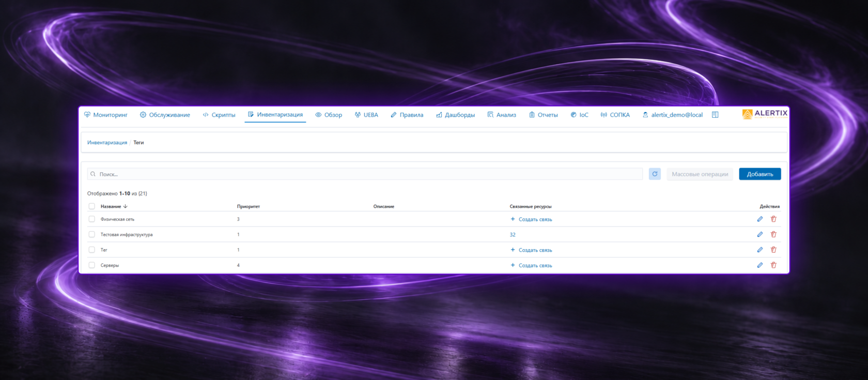868x380 pixels.
Task: Edit the Физическая сеть tag
Action: pos(760,219)
